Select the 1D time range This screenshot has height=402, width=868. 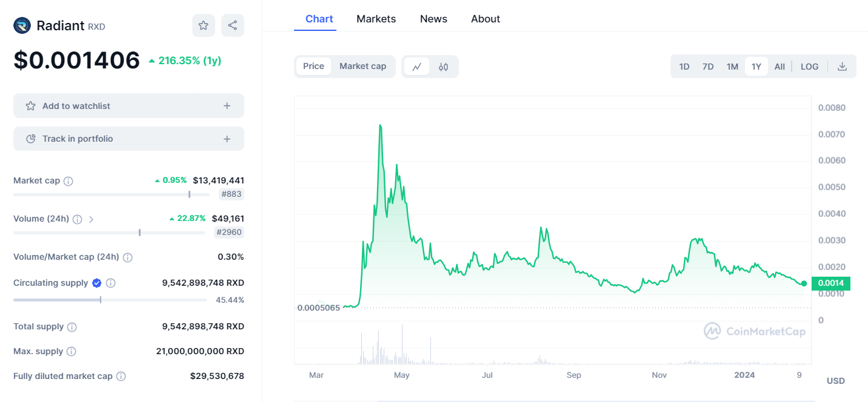(684, 67)
